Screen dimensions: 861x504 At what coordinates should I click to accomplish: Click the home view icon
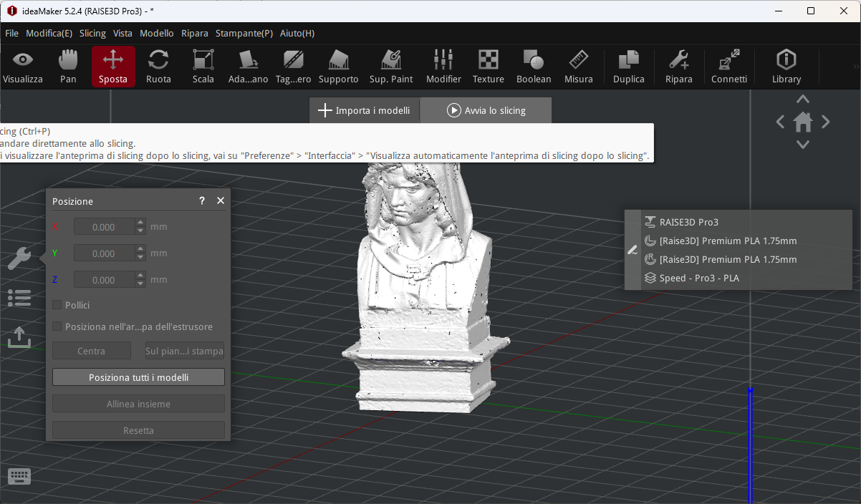[802, 122]
